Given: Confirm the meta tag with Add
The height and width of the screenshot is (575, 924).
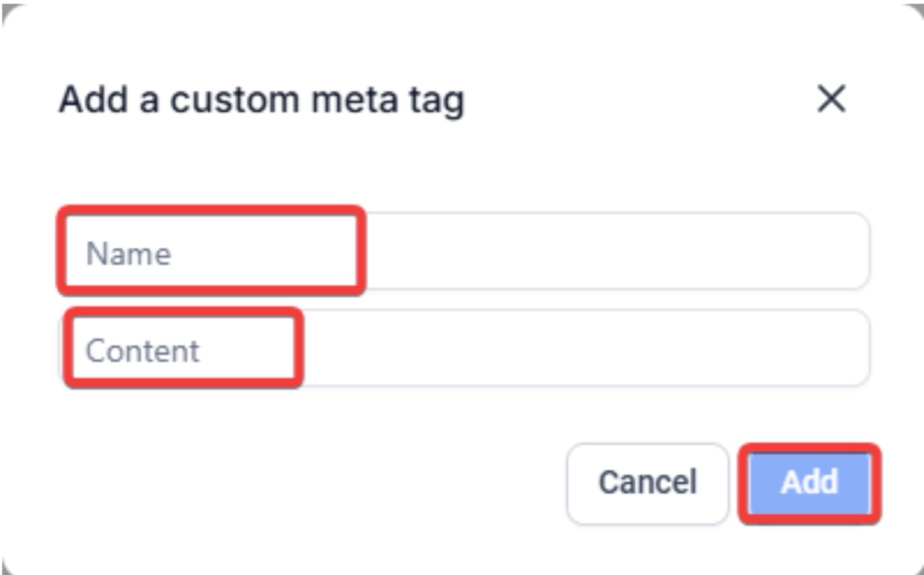Looking at the screenshot, I should tap(809, 483).
